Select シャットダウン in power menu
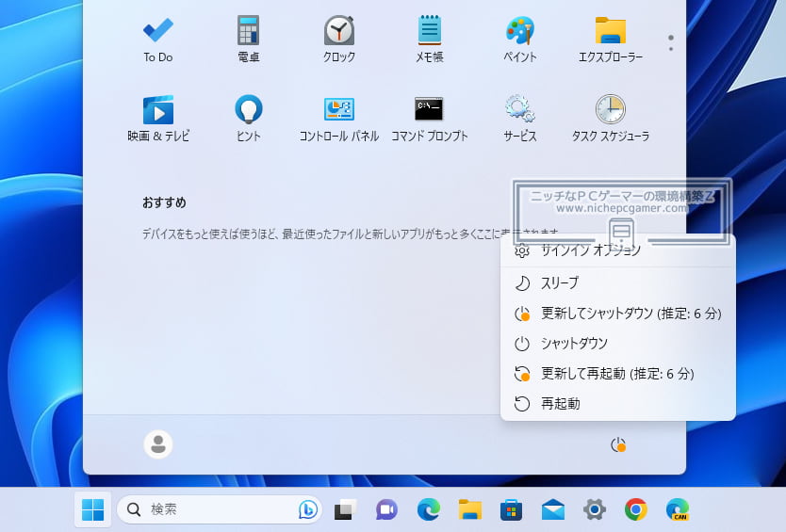786x532 pixels. [x=574, y=343]
